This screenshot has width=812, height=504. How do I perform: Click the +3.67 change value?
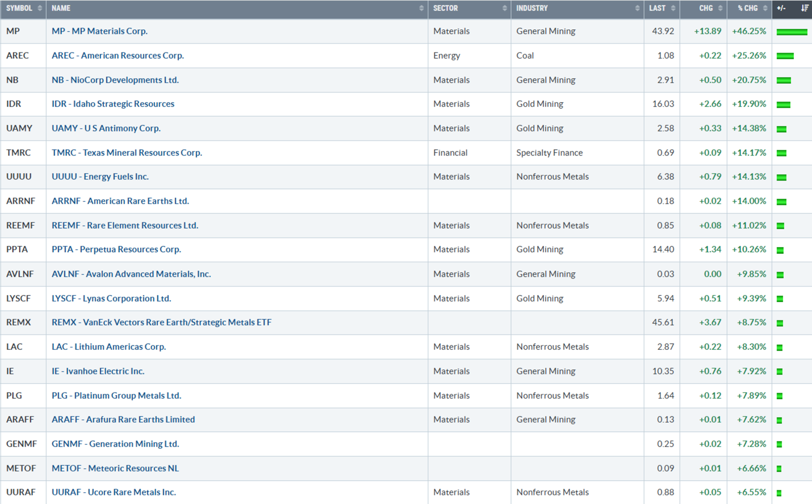(710, 322)
